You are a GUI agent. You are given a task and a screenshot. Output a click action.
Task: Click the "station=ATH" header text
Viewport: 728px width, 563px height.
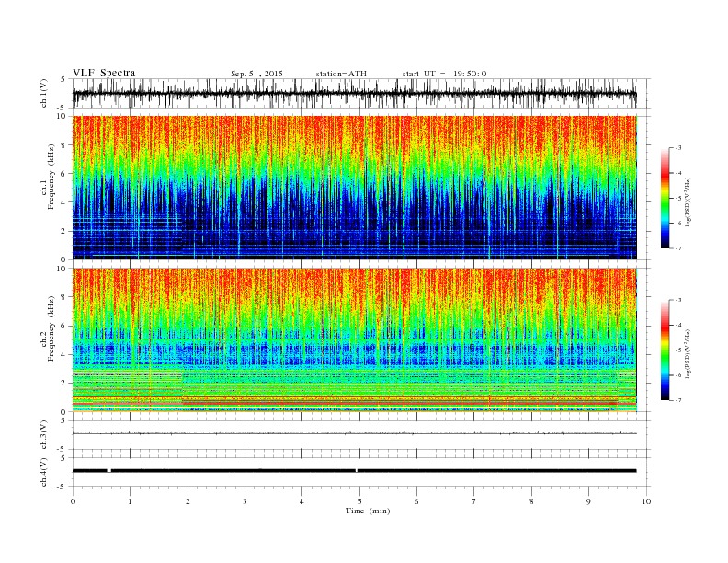341,74
